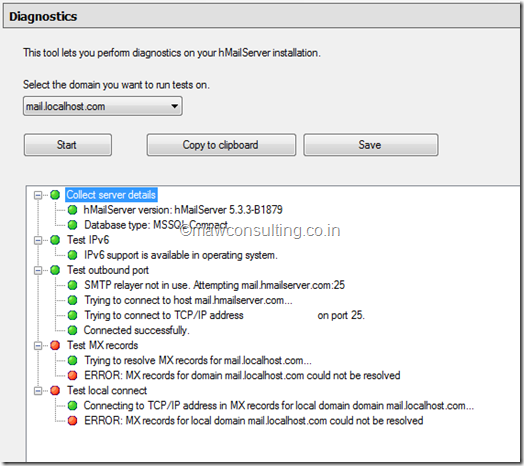
Task: Select the Collect server details tree item
Action: coord(111,195)
